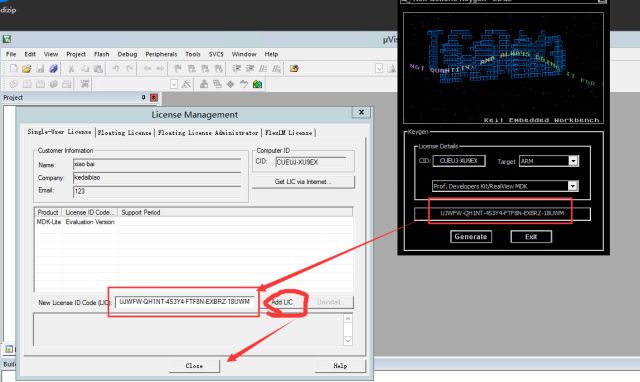640x382 pixels.
Task: Open the SVCS menu
Action: 216,54
